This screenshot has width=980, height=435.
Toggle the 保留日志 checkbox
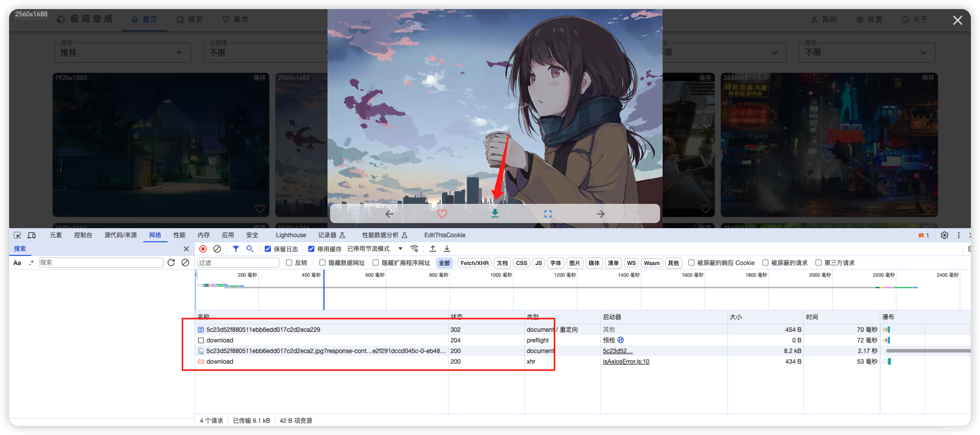268,249
